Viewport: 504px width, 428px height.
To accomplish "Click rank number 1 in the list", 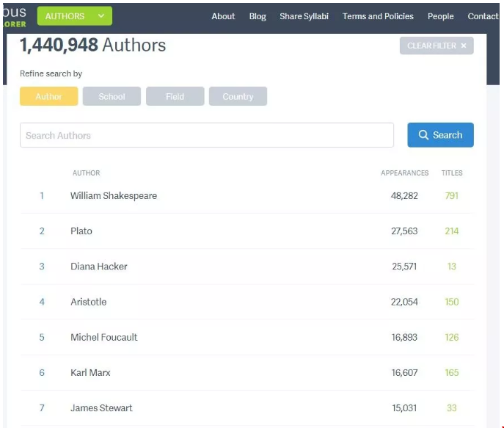I will click(x=42, y=196).
